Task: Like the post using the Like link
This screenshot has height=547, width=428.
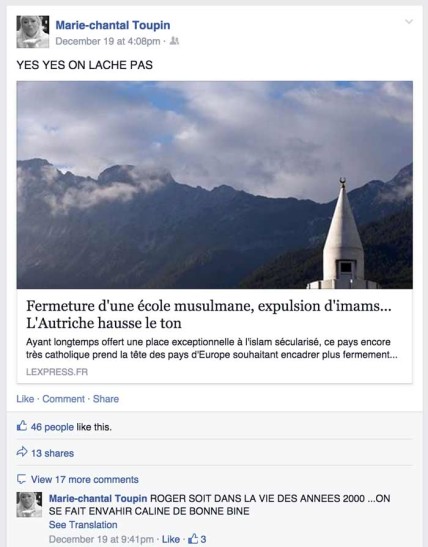Action: [x=25, y=399]
